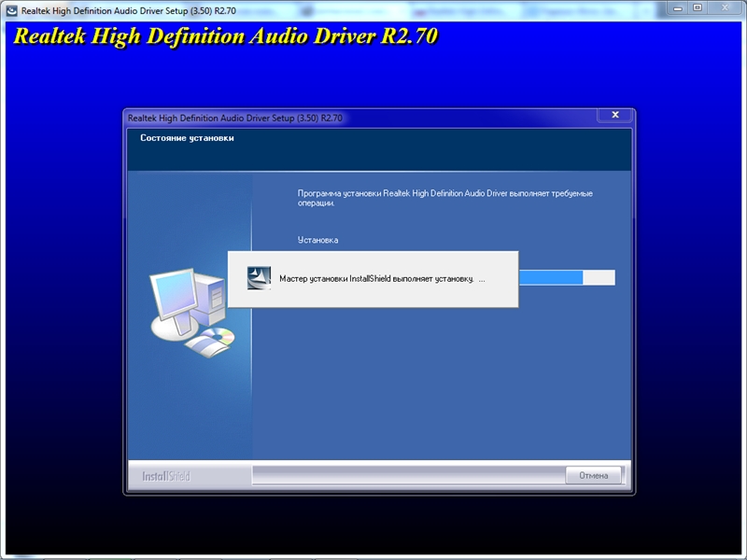Maximize the outer Realtek setup window
The width and height of the screenshot is (747, 560).
pos(697,8)
